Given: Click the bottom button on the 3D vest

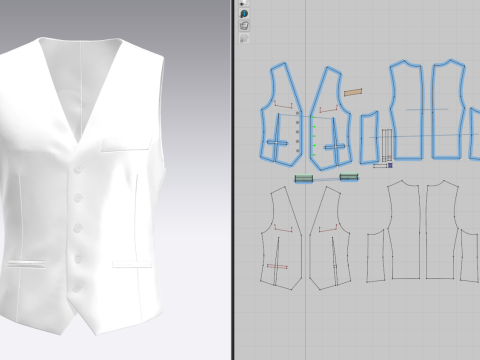Looking at the screenshot, I should [78, 287].
